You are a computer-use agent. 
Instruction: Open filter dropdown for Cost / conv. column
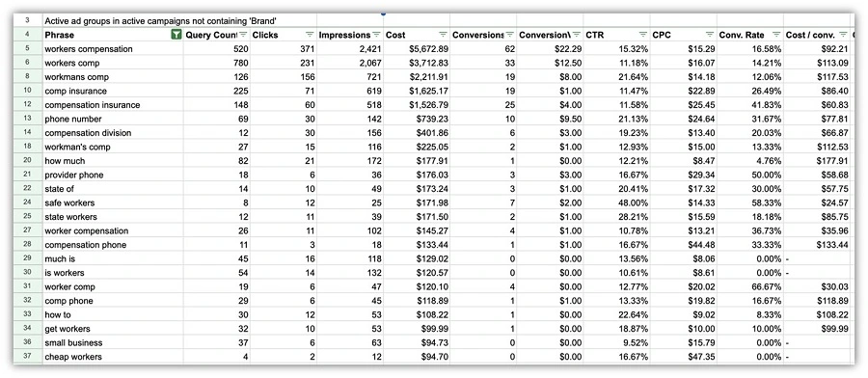coord(843,35)
